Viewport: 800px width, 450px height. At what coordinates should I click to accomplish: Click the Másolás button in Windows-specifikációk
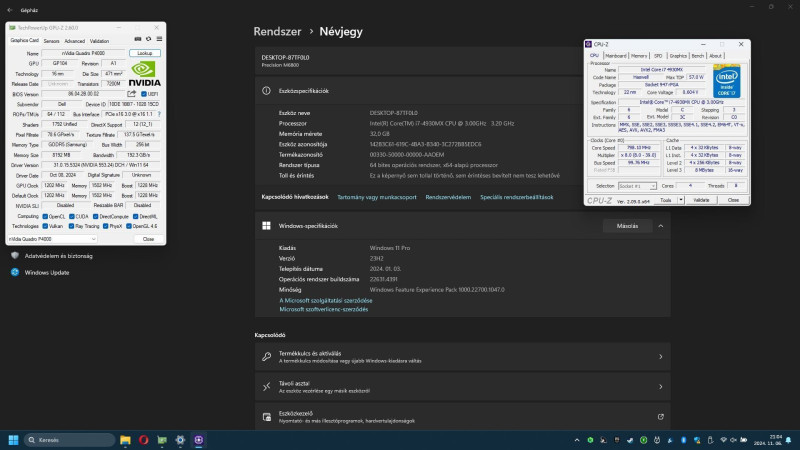click(x=628, y=226)
